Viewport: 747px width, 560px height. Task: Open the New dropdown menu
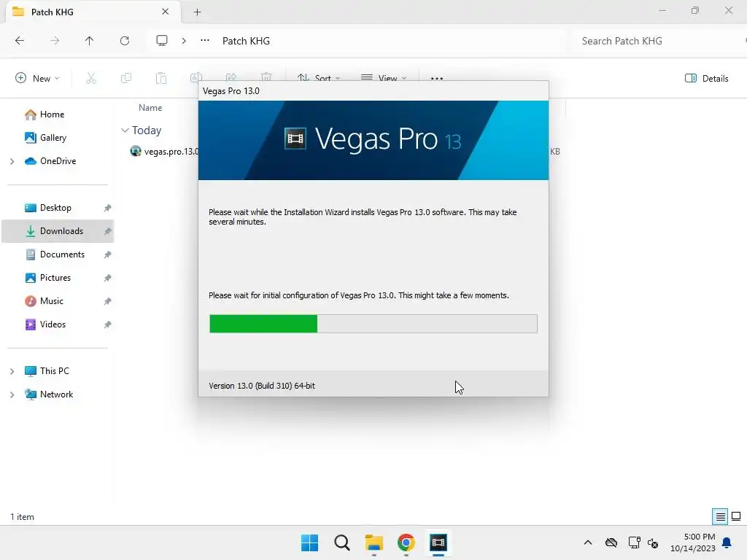(x=38, y=78)
